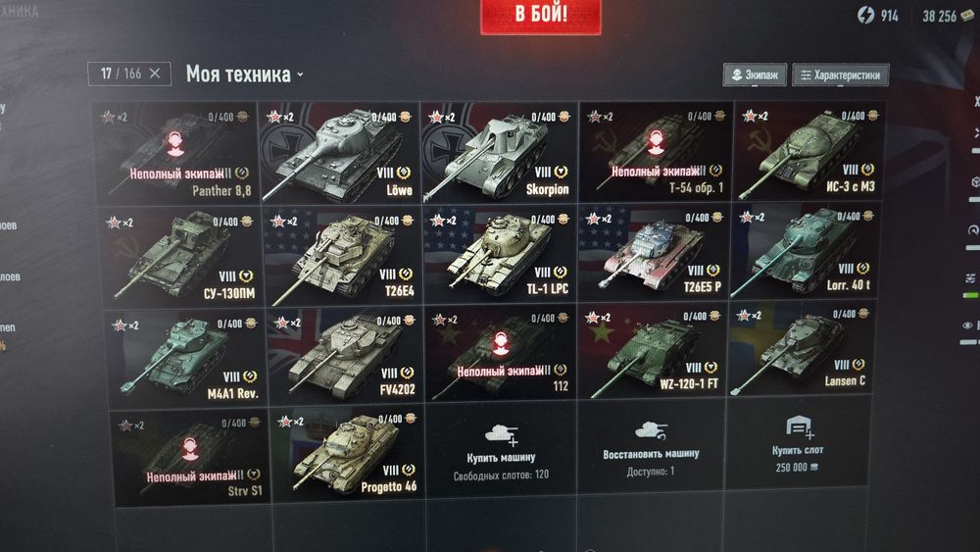Expand the Моя техника dropdown
980x552 pixels.
[244, 75]
